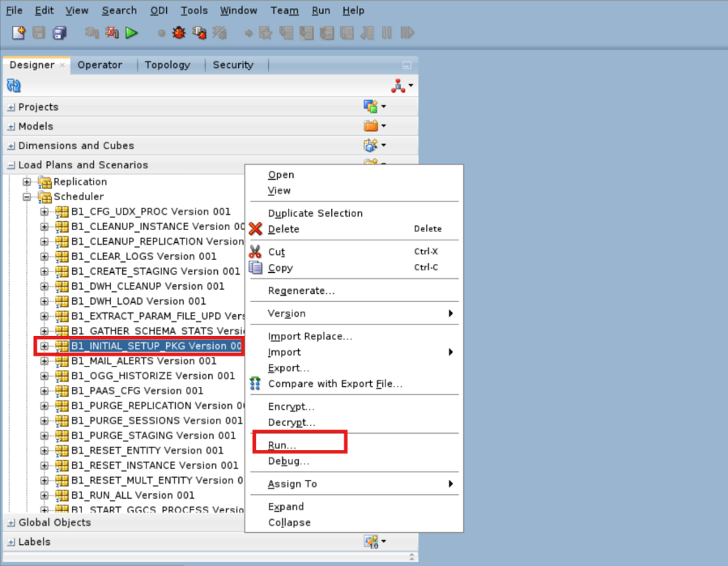Expand the Labels accordion
This screenshot has height=566, width=728.
click(x=11, y=542)
